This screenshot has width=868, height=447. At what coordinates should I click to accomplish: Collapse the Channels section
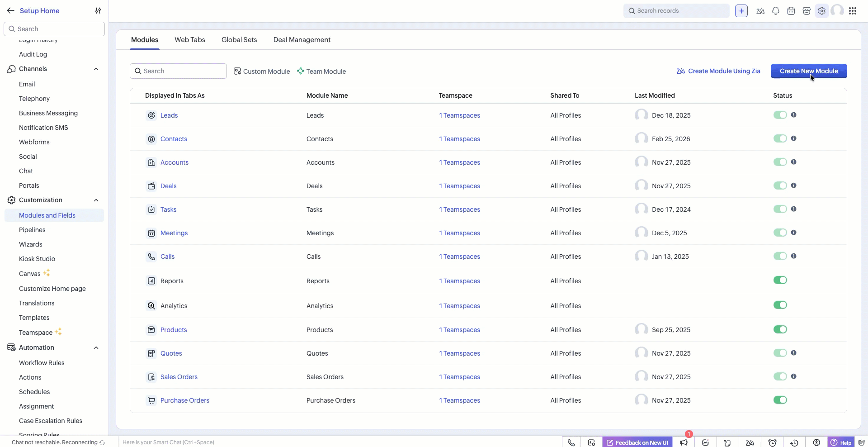(96, 69)
